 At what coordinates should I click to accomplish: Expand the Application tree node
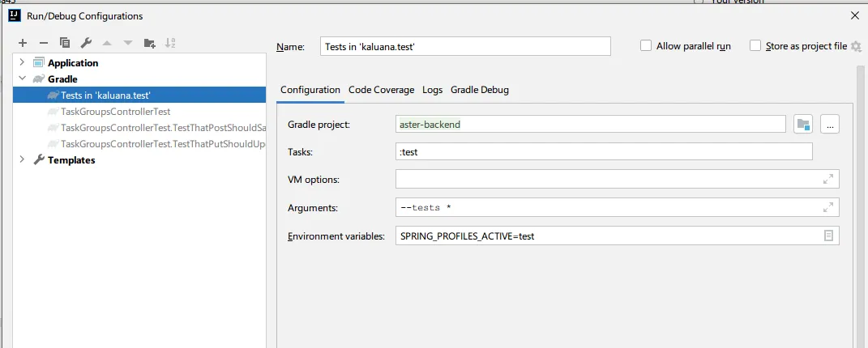[x=21, y=63]
